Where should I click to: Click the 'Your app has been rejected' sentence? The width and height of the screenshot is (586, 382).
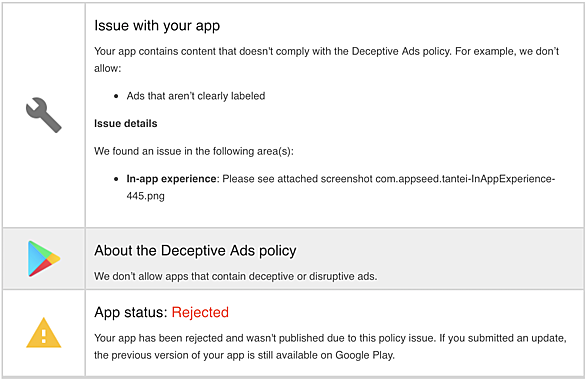pos(265,338)
